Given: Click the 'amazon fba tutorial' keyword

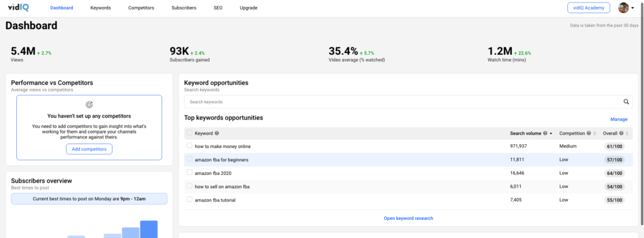Looking at the screenshot, I should [215, 200].
